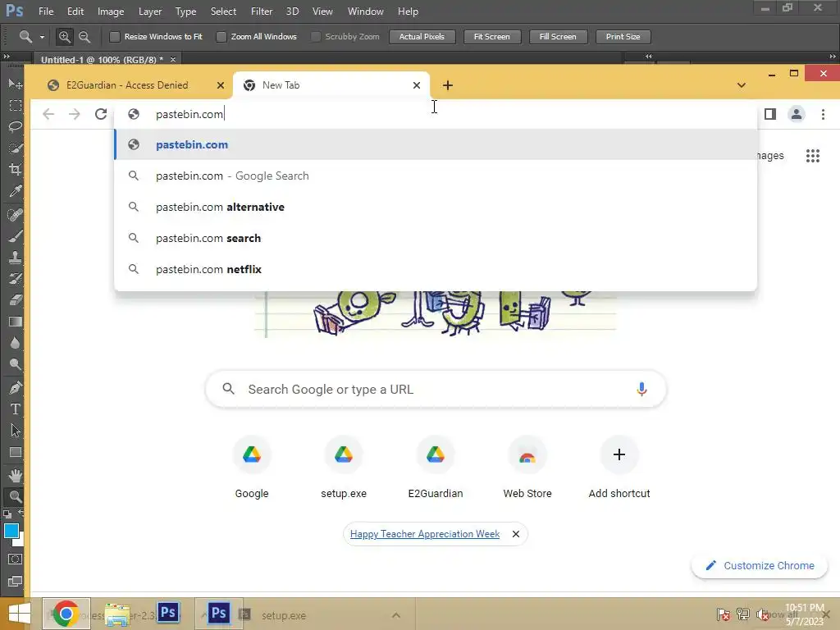Enable Resize Windows to Fit checkbox
Viewport: 840px width, 630px height.
114,36
